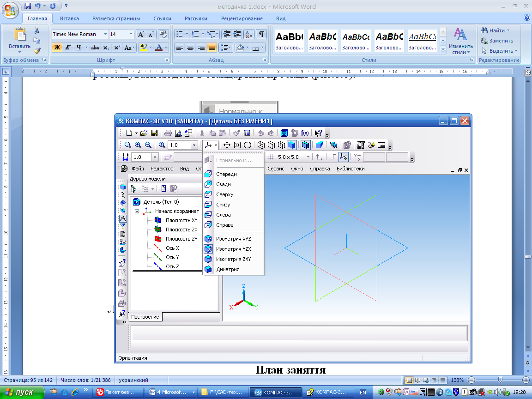This screenshot has height=399, width=532.
Task: Toggle show paragraph marks
Action: coord(261,34)
